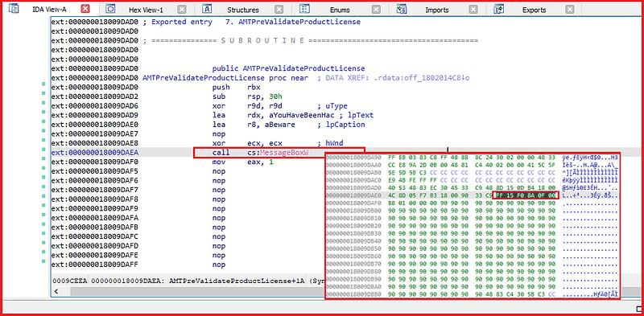The image size is (644, 316).
Task: Click the lpCaption comment
Action: (341, 125)
